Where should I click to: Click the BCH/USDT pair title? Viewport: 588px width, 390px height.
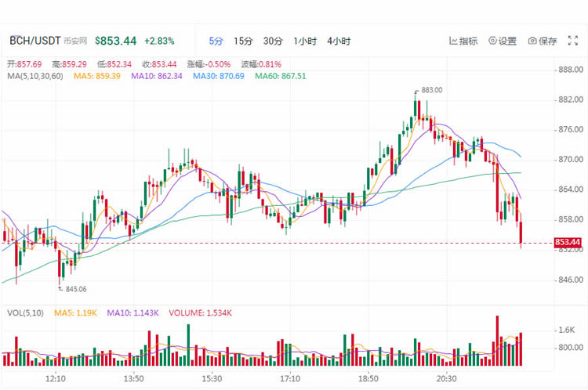34,41
